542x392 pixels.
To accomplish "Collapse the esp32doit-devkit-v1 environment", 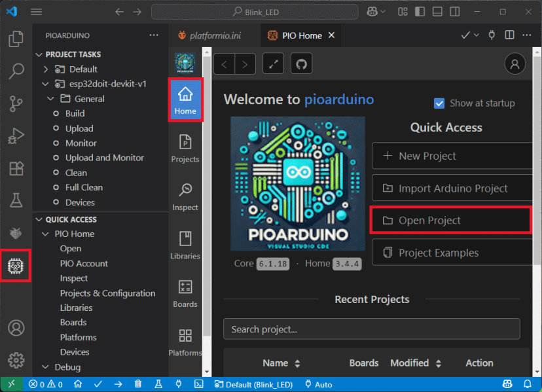I will tap(45, 83).
